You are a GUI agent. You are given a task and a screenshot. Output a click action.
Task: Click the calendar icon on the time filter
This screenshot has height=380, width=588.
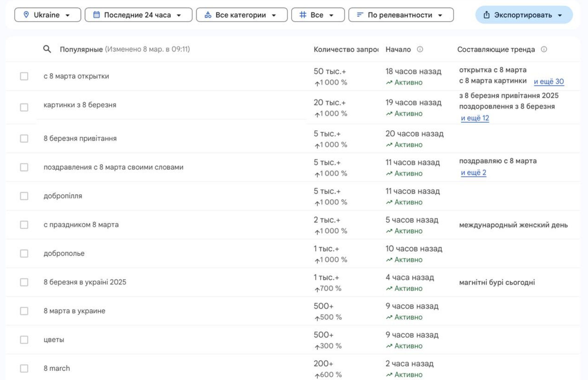tap(96, 15)
